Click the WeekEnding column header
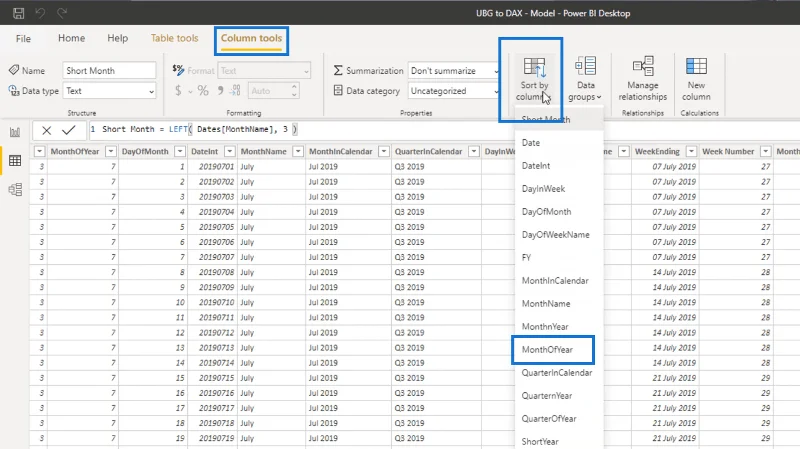Screen dimensions: 800x449 pyautogui.click(x=657, y=152)
